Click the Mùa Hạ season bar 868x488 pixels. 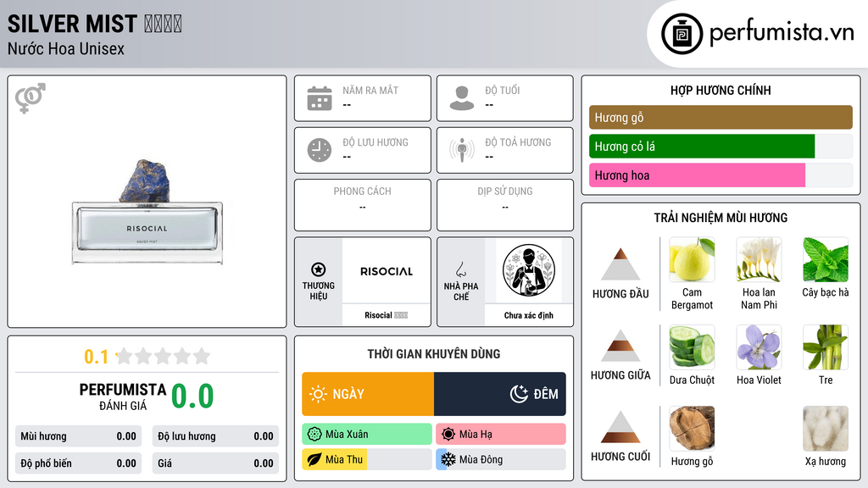(501, 435)
